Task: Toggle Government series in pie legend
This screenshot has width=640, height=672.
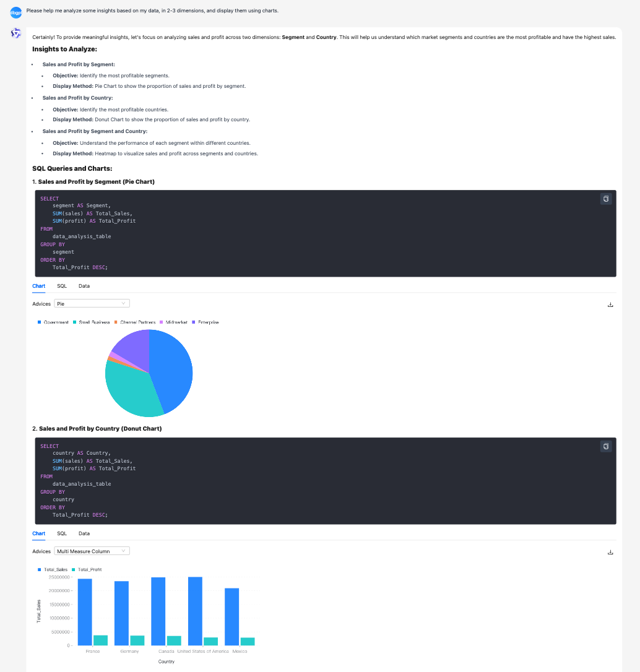Action: (x=53, y=322)
